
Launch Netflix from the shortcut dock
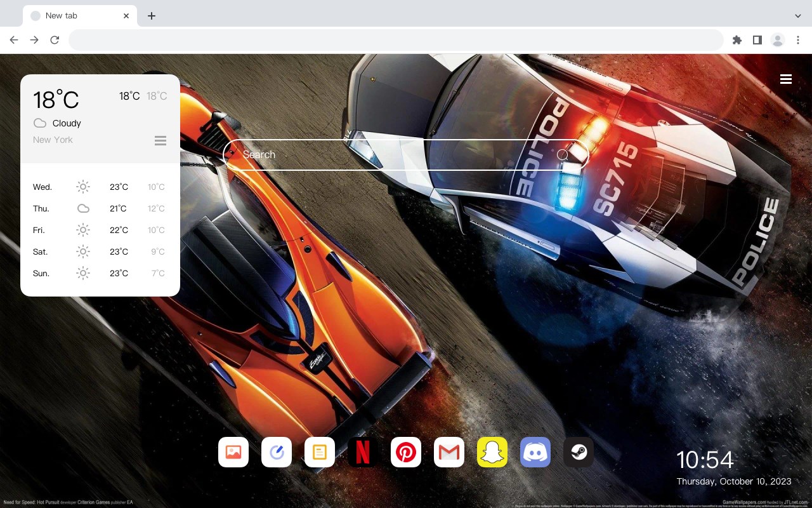coord(363,452)
